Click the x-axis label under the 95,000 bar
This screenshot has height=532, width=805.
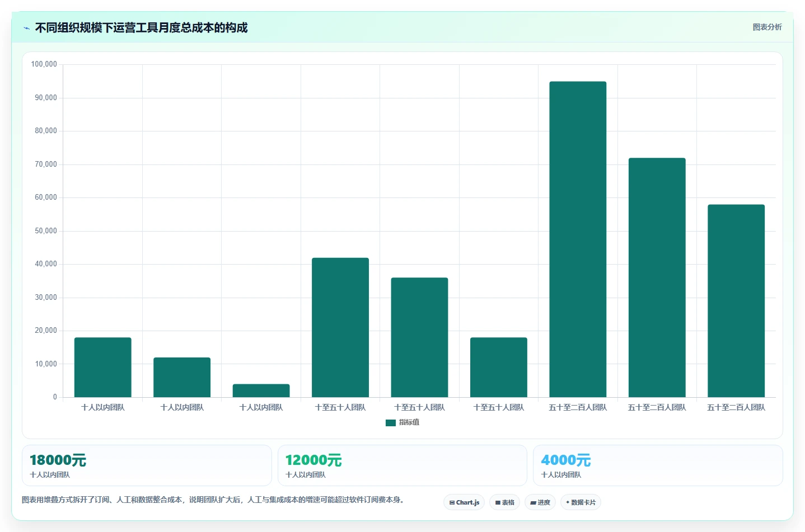[x=578, y=407]
